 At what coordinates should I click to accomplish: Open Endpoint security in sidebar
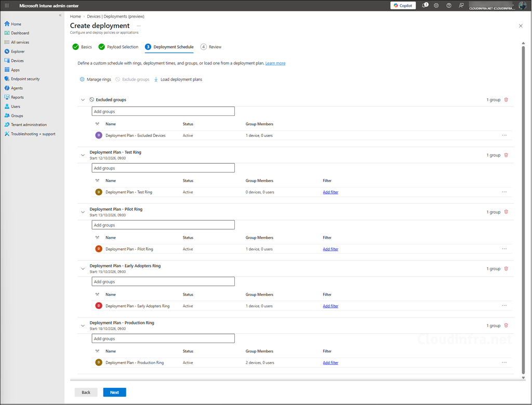pyautogui.click(x=22, y=79)
